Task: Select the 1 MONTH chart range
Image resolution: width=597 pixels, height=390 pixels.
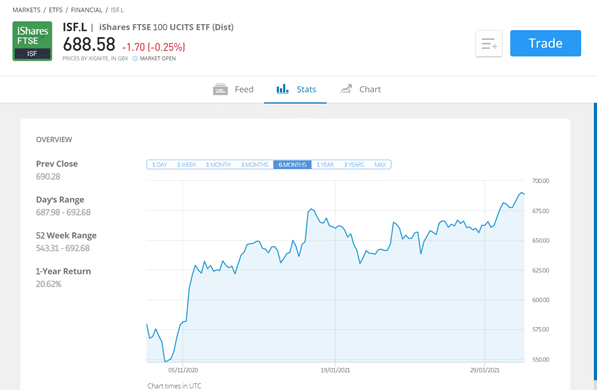Action: coord(218,165)
